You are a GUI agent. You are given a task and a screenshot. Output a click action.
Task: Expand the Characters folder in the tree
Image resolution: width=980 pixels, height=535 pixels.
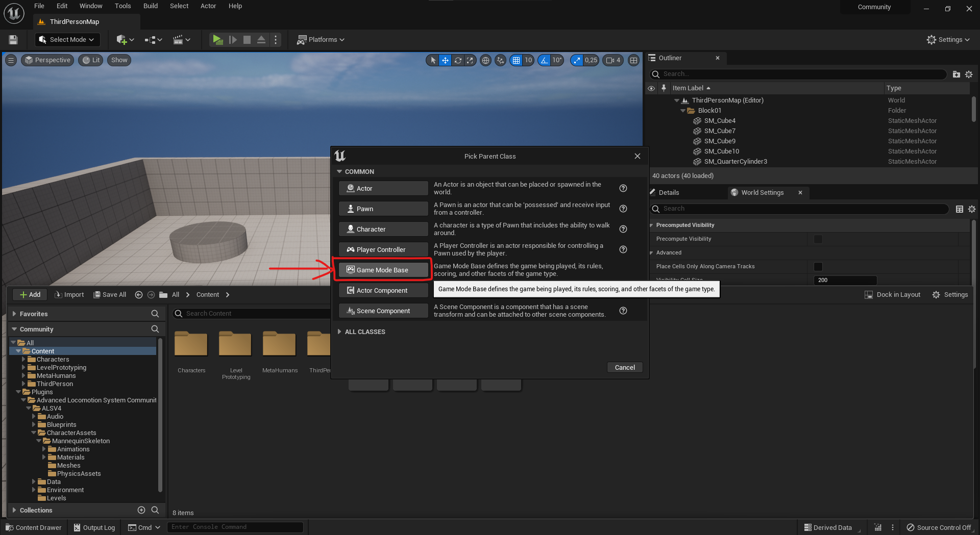point(23,360)
